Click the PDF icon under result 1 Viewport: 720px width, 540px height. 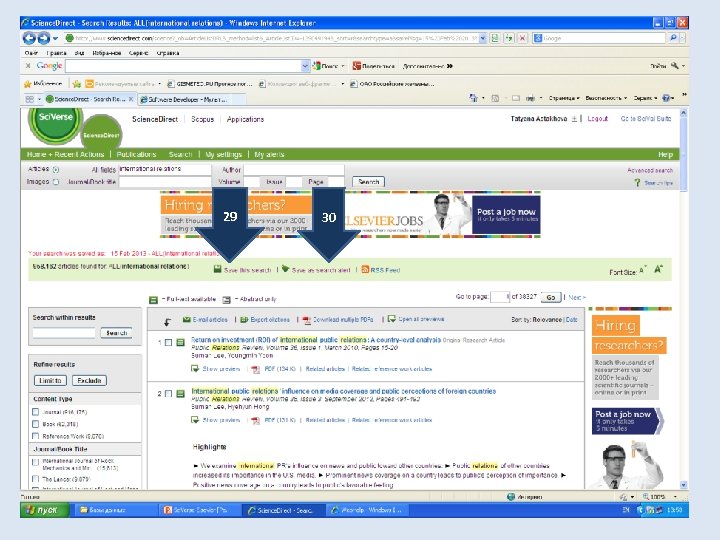coord(255,369)
